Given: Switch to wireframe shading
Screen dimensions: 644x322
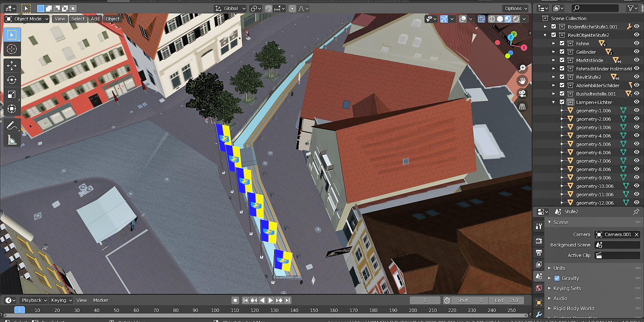Looking at the screenshot, I should tap(492, 19).
